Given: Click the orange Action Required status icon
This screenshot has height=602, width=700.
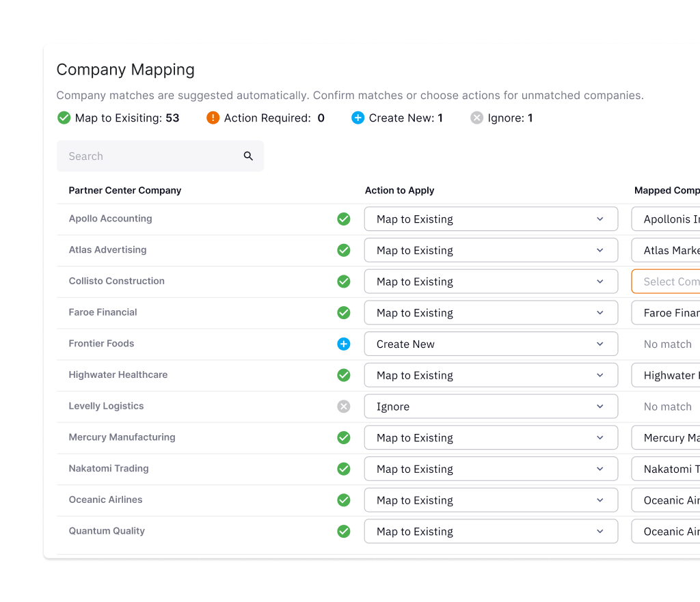Looking at the screenshot, I should click(x=213, y=118).
